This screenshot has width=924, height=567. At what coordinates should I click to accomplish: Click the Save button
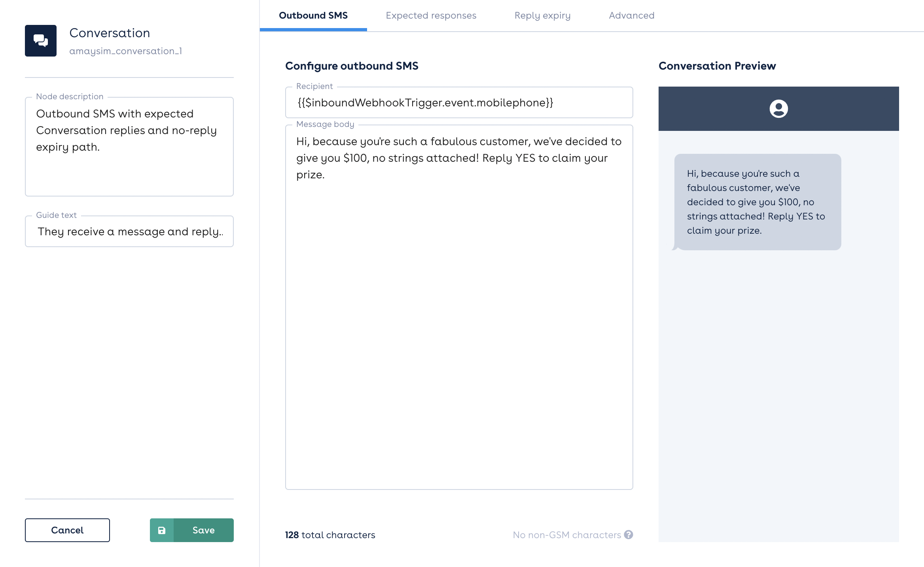point(192,530)
